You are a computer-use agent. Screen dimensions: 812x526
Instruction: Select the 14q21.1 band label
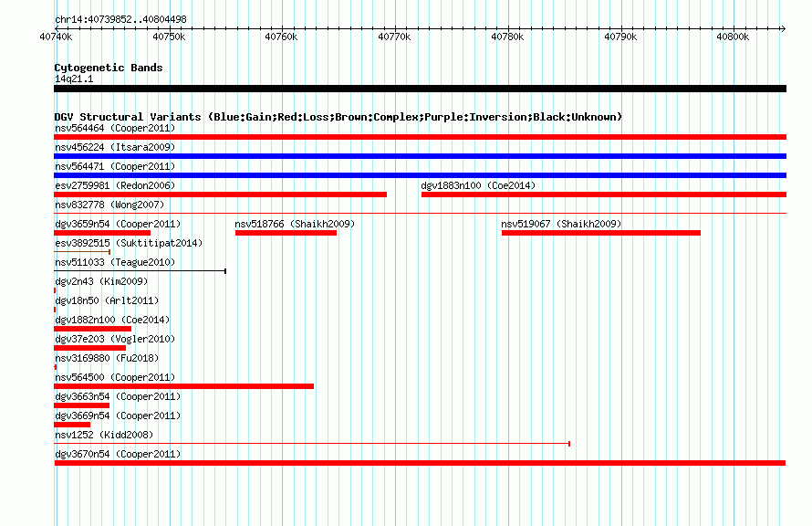(74, 79)
